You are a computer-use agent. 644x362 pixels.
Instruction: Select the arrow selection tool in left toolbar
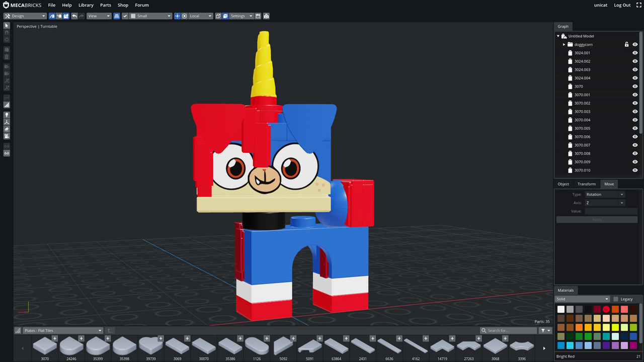(7, 25)
